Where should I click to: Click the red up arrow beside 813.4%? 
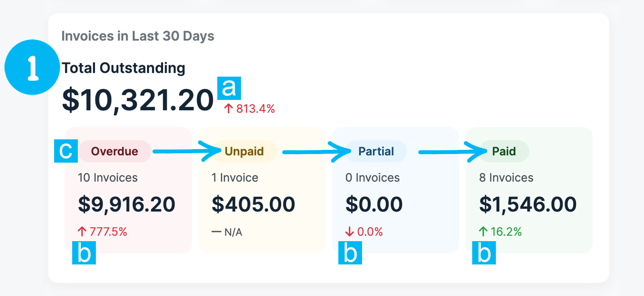228,109
